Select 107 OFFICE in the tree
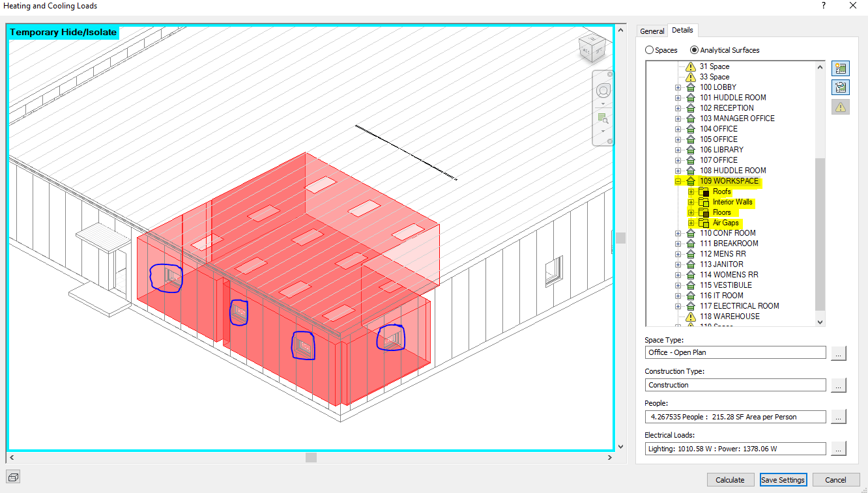 pos(719,160)
